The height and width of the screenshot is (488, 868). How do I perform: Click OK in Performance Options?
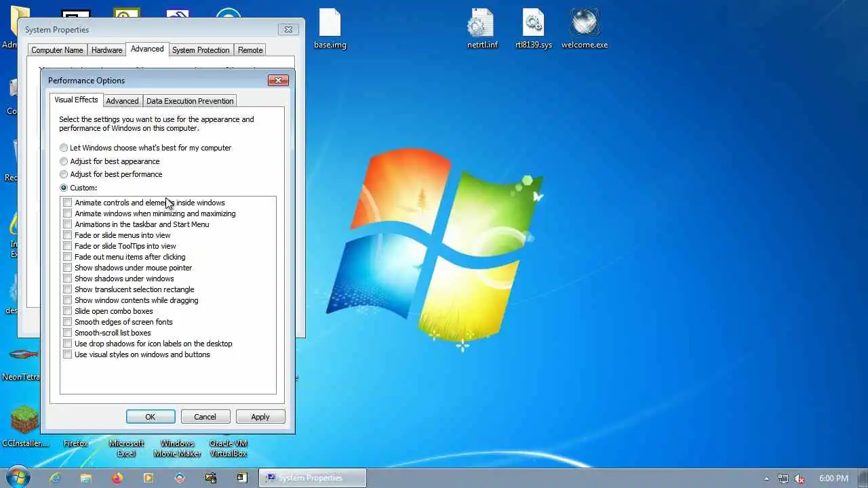pos(151,417)
